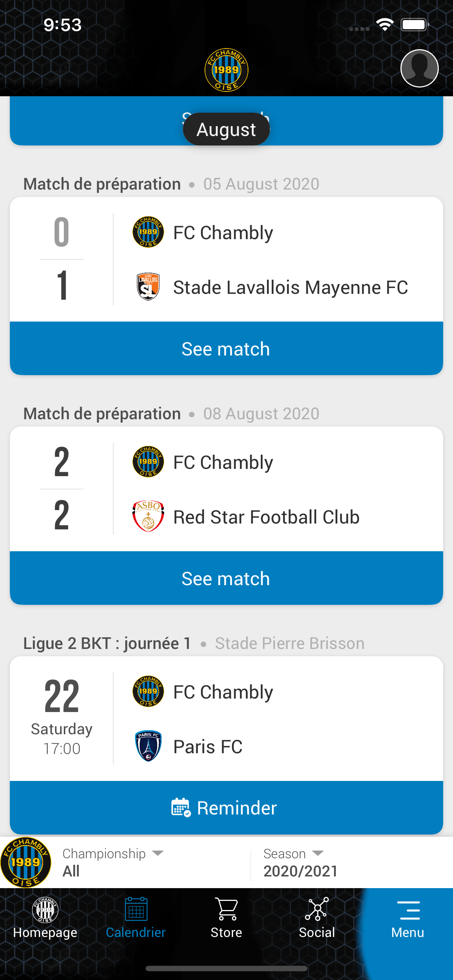Click the Red Star Football Club crest

148,516
